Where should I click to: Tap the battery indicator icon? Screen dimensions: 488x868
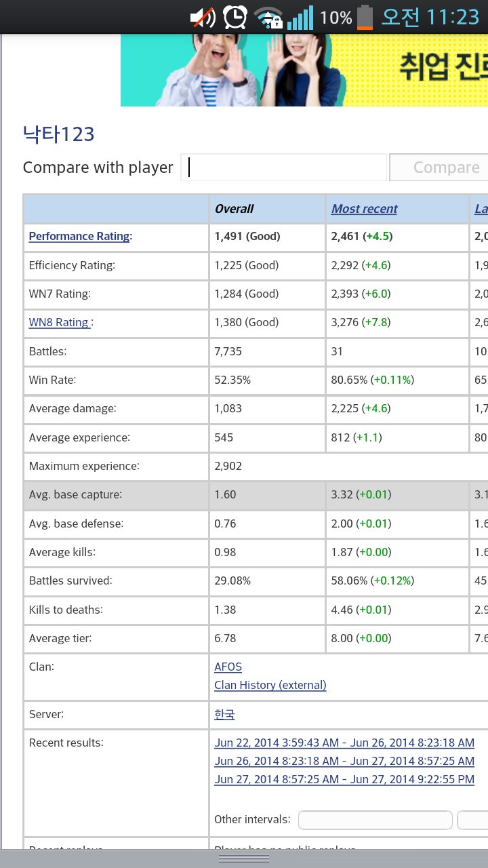[x=365, y=17]
